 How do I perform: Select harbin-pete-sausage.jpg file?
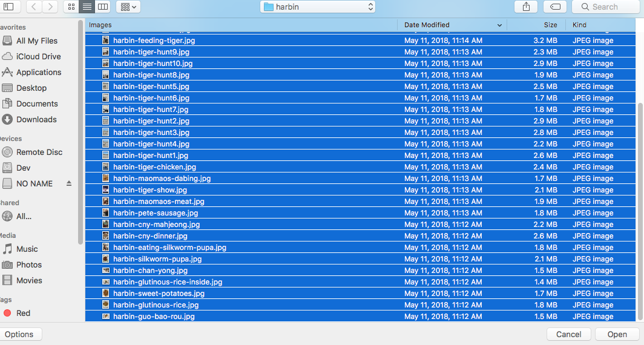(x=360, y=213)
